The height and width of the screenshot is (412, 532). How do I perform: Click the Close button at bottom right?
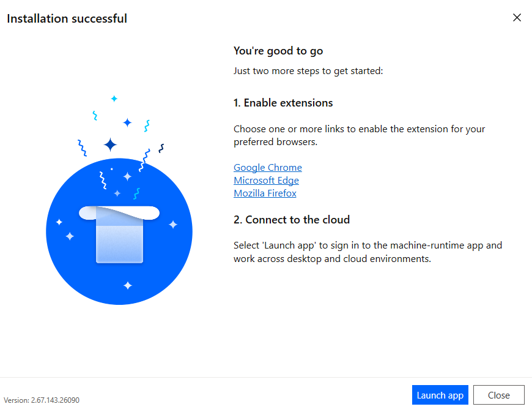499,395
